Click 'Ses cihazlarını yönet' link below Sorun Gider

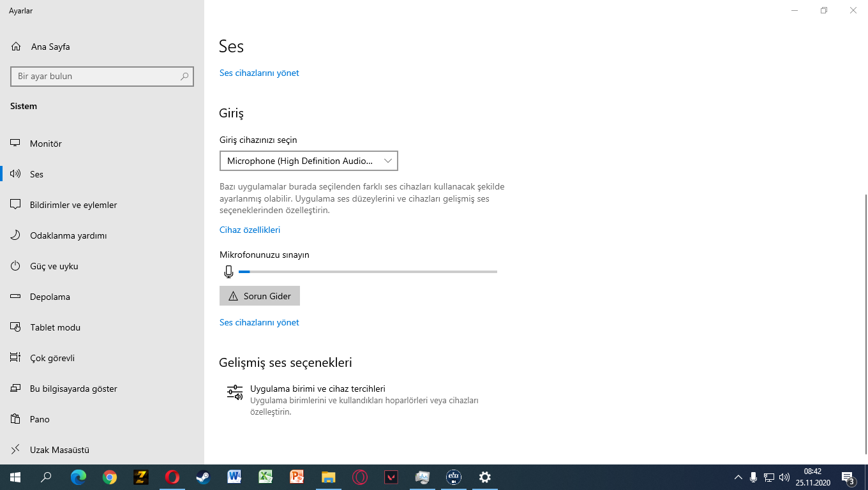click(259, 322)
